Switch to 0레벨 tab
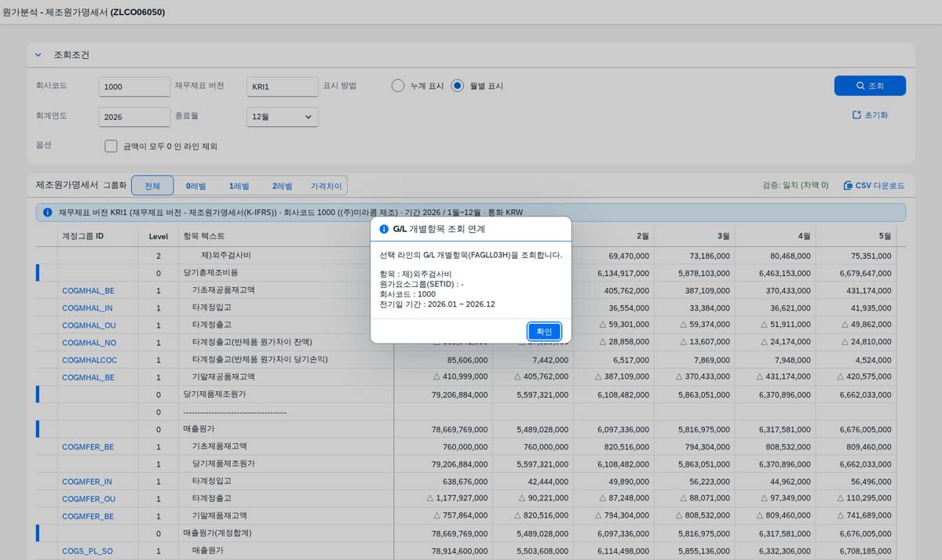The height and width of the screenshot is (560, 942). 195,186
